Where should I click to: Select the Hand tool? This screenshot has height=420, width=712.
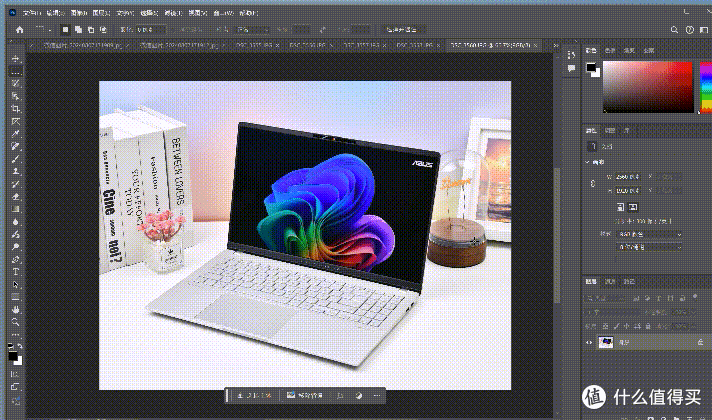click(15, 309)
